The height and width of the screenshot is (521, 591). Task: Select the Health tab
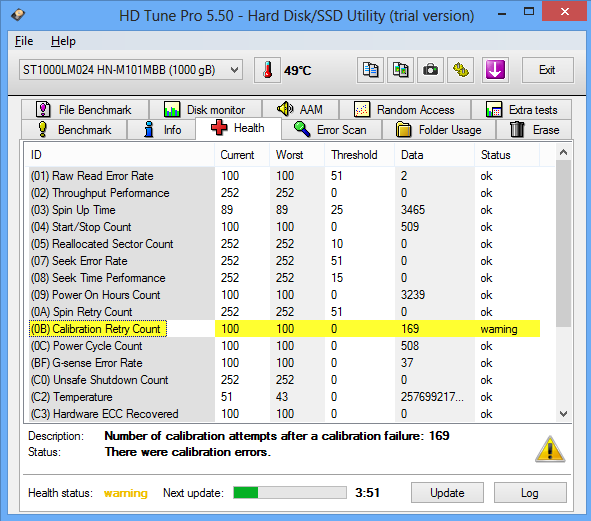point(238,128)
